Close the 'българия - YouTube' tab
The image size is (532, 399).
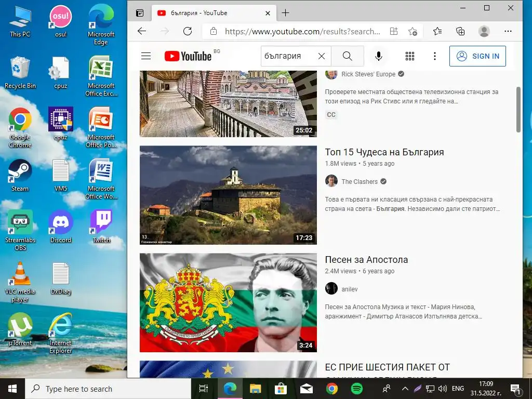tap(268, 13)
